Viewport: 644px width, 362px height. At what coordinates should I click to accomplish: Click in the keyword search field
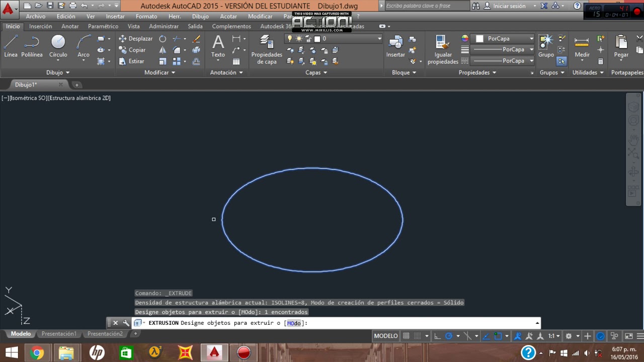pyautogui.click(x=427, y=6)
